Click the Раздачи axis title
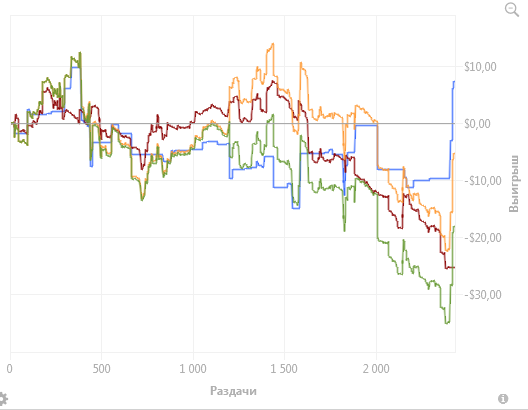The height and width of the screenshot is (410, 528). point(233,391)
